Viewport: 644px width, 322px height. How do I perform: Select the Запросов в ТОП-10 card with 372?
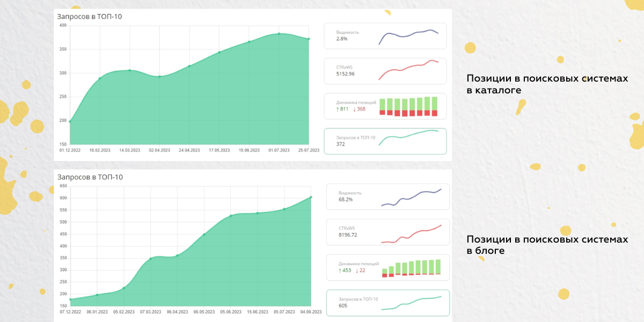pos(385,141)
